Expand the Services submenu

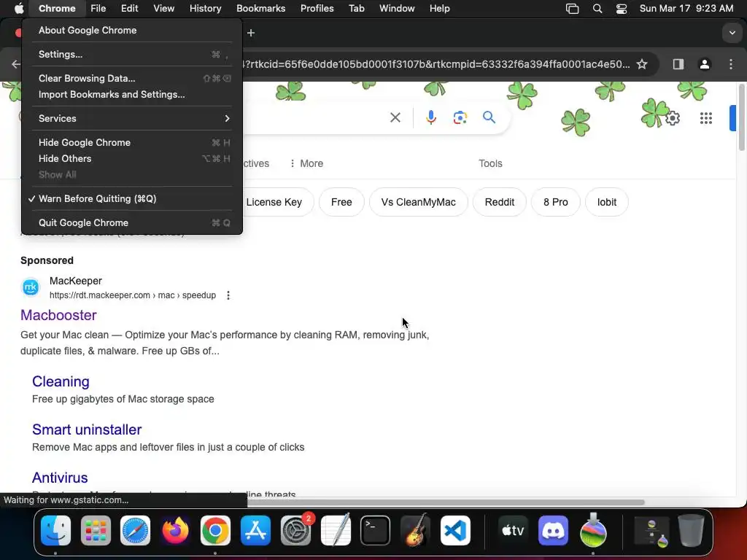tap(132, 118)
